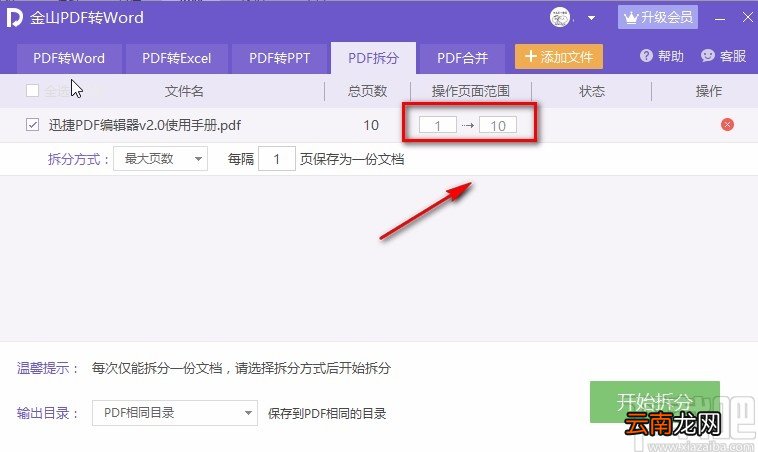This screenshot has width=758, height=452.
Task: Click the 添加文件 add file button
Action: tap(558, 57)
